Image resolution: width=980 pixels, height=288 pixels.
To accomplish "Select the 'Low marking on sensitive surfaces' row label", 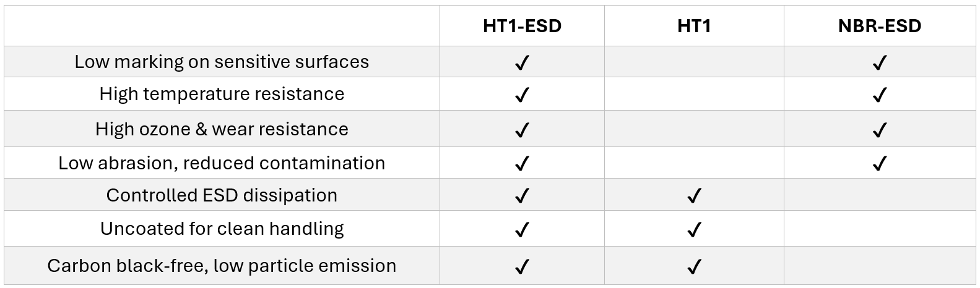I will tap(222, 62).
